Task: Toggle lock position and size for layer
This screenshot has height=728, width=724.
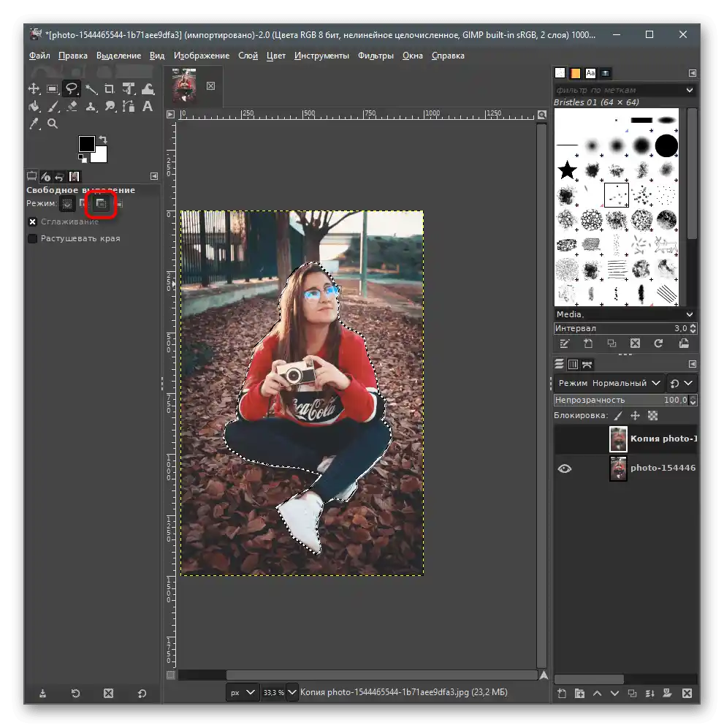Action: tap(636, 416)
